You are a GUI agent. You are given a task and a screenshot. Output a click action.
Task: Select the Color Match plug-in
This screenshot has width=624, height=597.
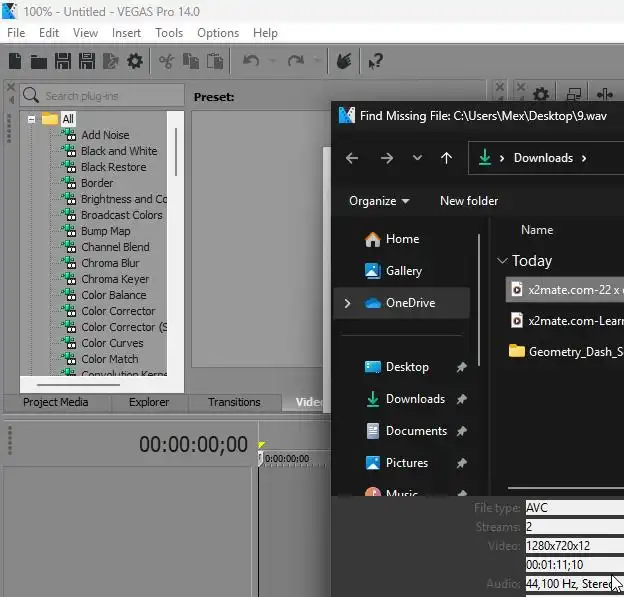click(110, 359)
